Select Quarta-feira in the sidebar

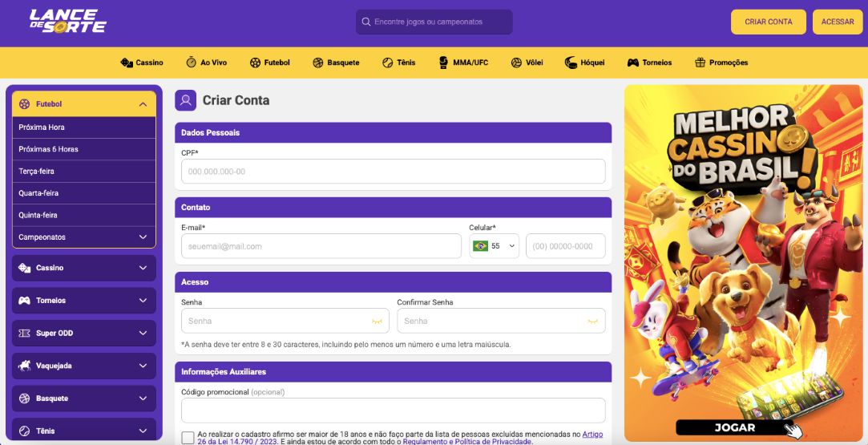point(84,193)
